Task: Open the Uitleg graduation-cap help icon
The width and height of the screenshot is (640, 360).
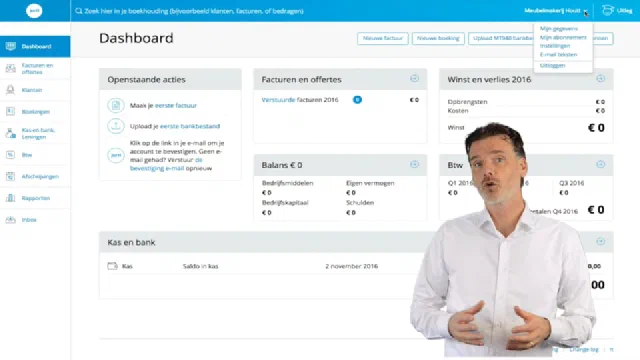Action: (608, 11)
